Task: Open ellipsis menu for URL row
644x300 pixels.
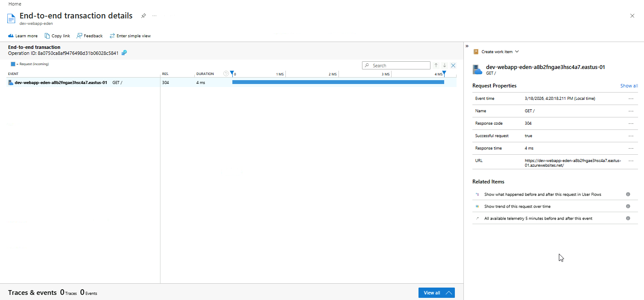Action: (x=631, y=161)
